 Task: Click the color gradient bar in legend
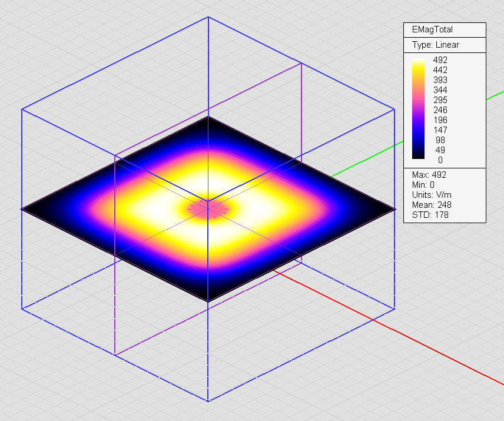tap(418, 109)
